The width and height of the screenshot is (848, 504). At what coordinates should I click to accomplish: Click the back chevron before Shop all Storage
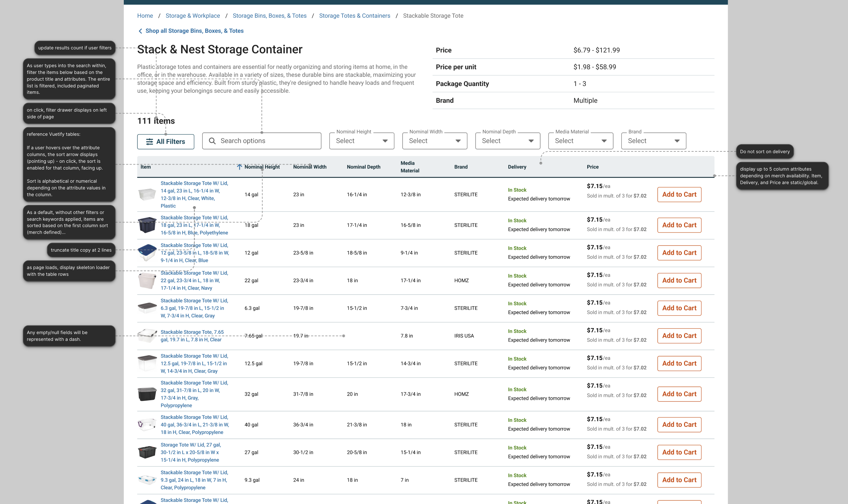click(140, 31)
